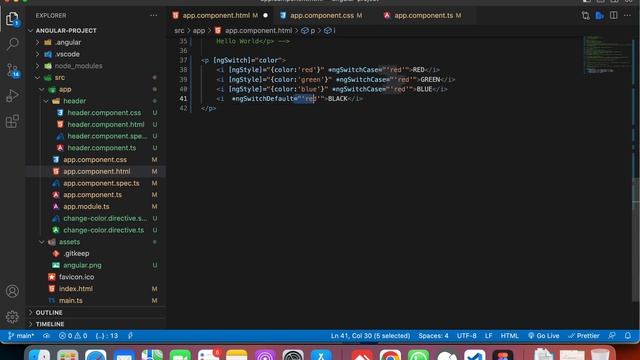Screen dimensions: 640x360
Task: Open Chrome from the Dock
Action: pyautogui.click(x=390, y=354)
